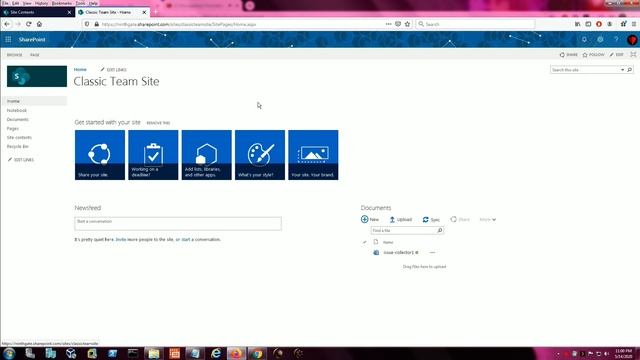Switch to the Site Contents browser tab
This screenshot has height=360, width=640.
[37, 12]
